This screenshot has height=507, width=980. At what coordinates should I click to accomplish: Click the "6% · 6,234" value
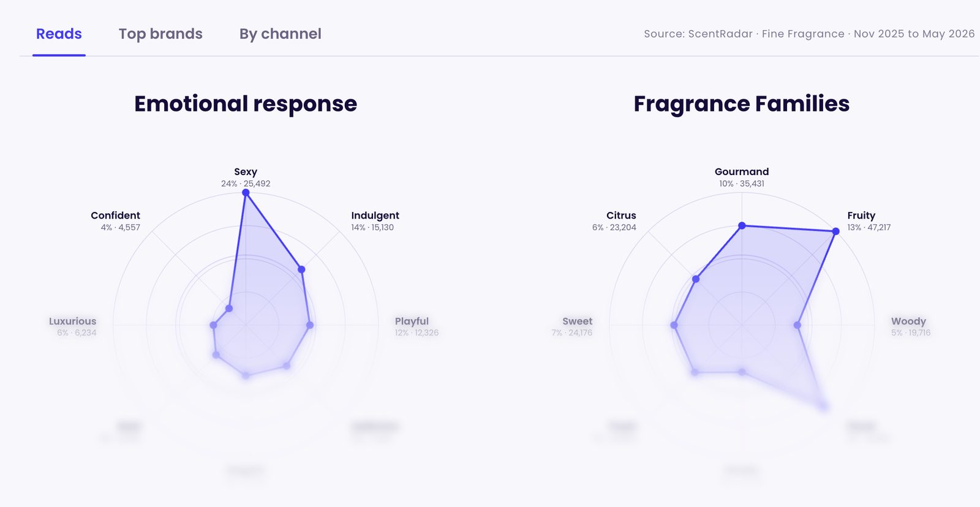[x=77, y=332]
